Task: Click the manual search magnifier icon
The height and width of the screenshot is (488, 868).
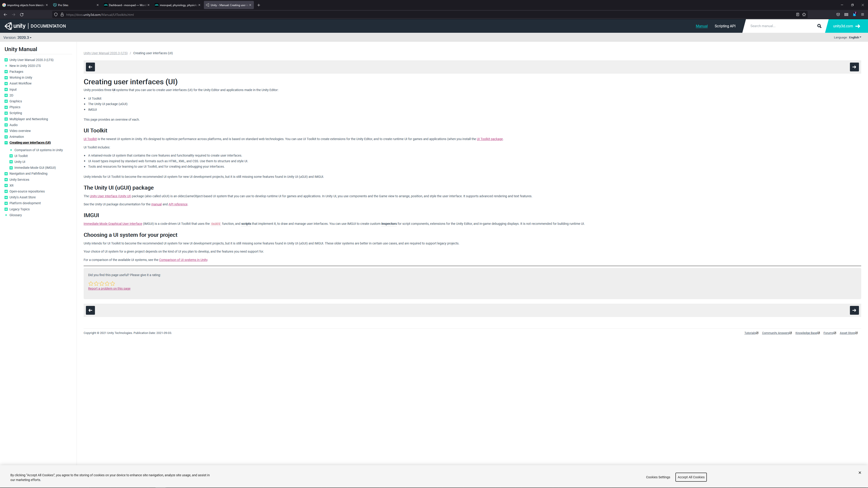Action: [819, 26]
